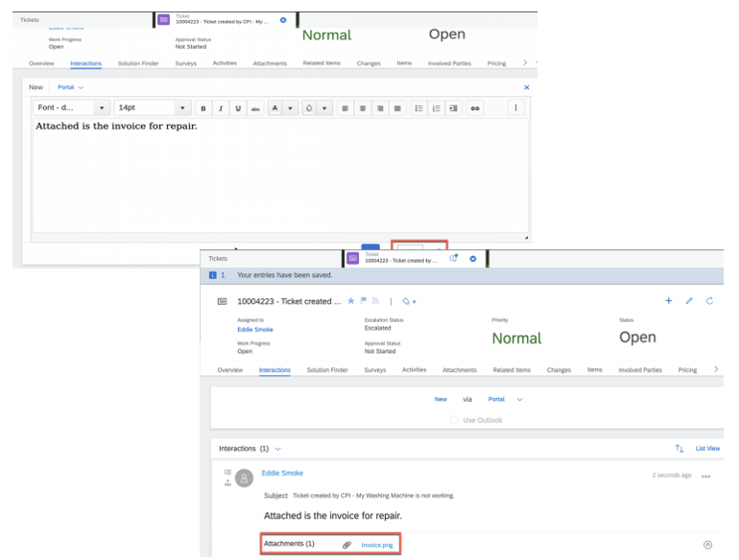This screenshot has height=560, width=739.
Task: Open Surveys tab in upper window
Action: tap(185, 63)
